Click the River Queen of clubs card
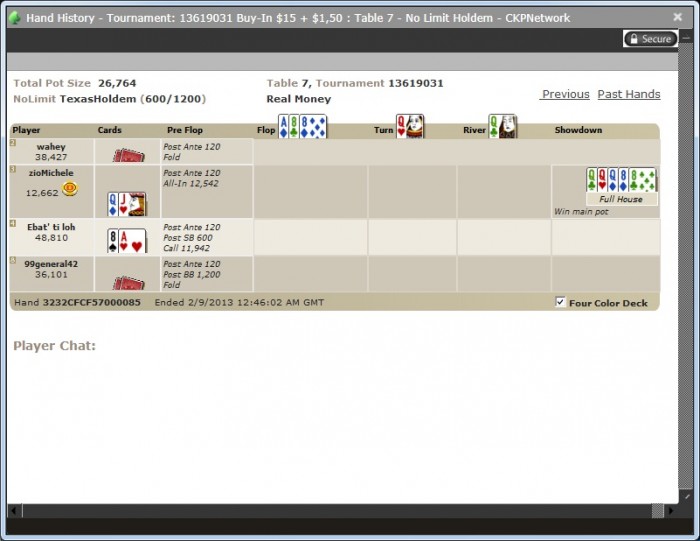 tap(503, 126)
